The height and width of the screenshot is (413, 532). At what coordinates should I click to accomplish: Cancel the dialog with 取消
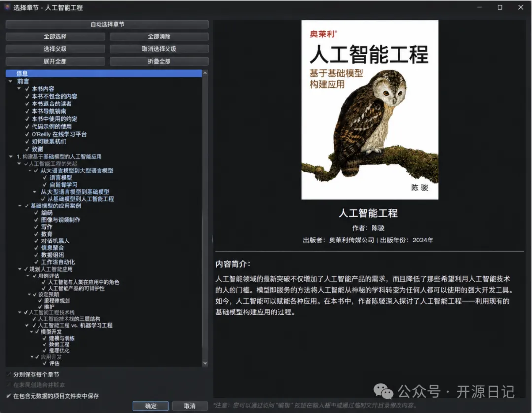pos(190,406)
